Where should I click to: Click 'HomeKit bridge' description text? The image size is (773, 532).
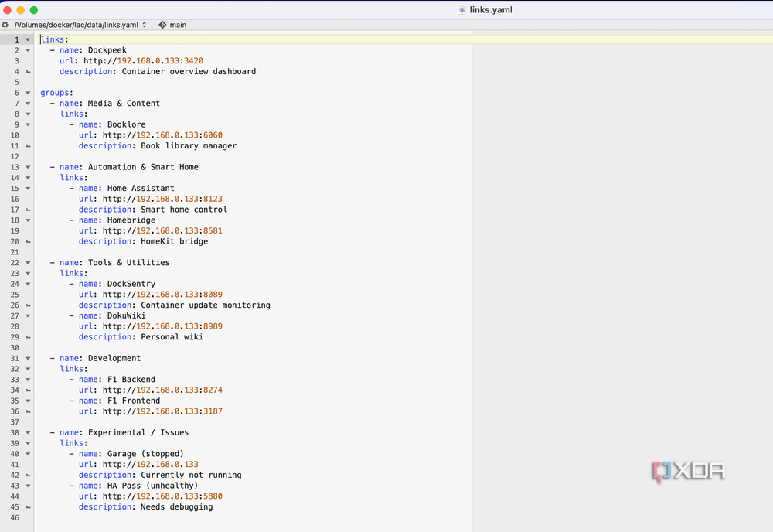[175, 241]
